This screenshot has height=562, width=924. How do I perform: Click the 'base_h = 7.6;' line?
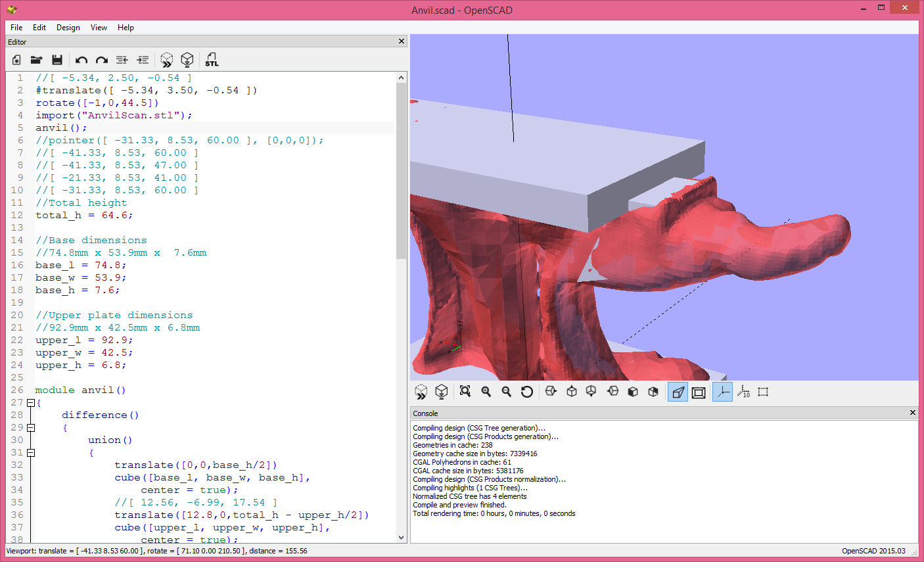click(78, 291)
